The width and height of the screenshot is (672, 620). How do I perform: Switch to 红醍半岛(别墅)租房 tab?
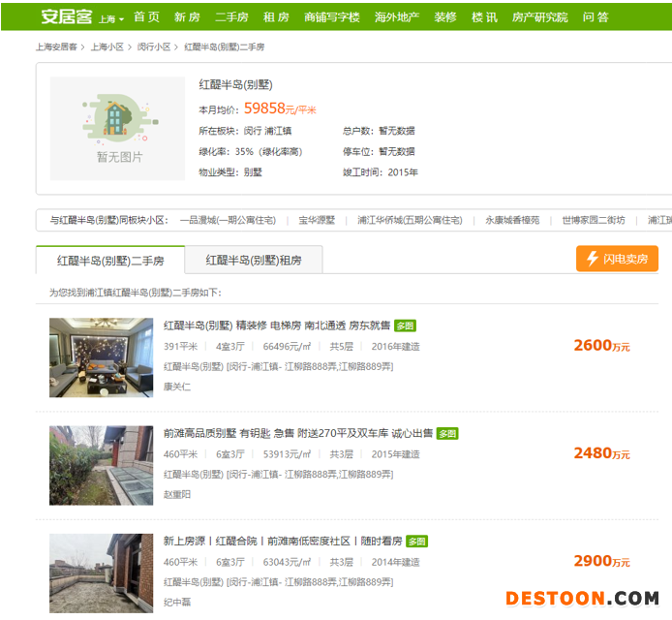pyautogui.click(x=253, y=260)
